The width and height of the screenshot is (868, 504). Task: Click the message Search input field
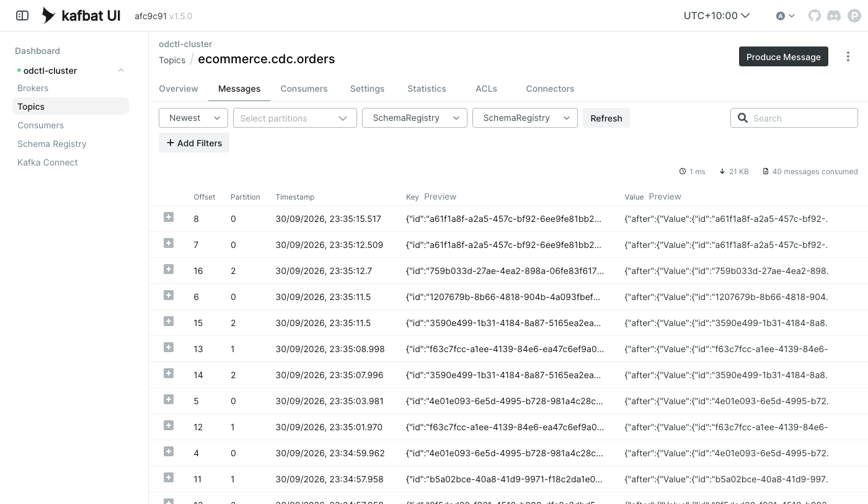coord(794,118)
